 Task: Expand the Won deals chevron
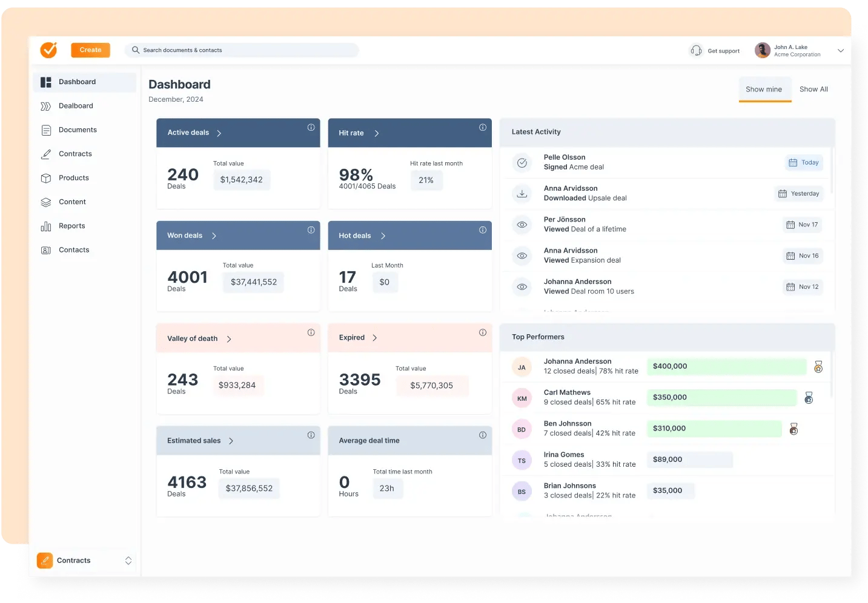[214, 236]
